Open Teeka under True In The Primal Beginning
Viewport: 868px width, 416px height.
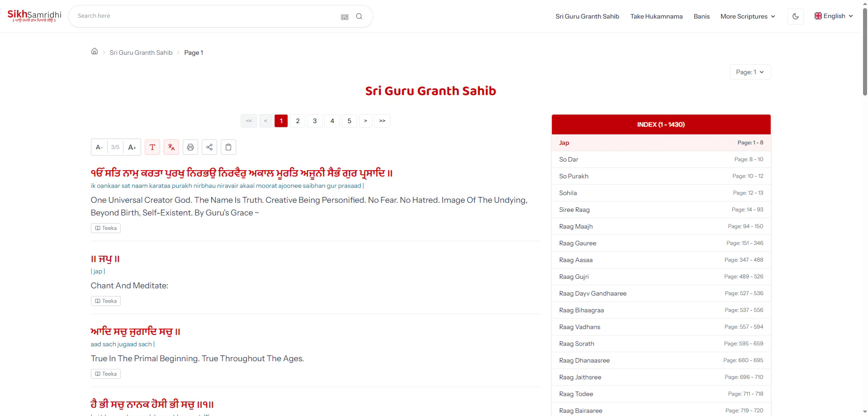(x=106, y=374)
